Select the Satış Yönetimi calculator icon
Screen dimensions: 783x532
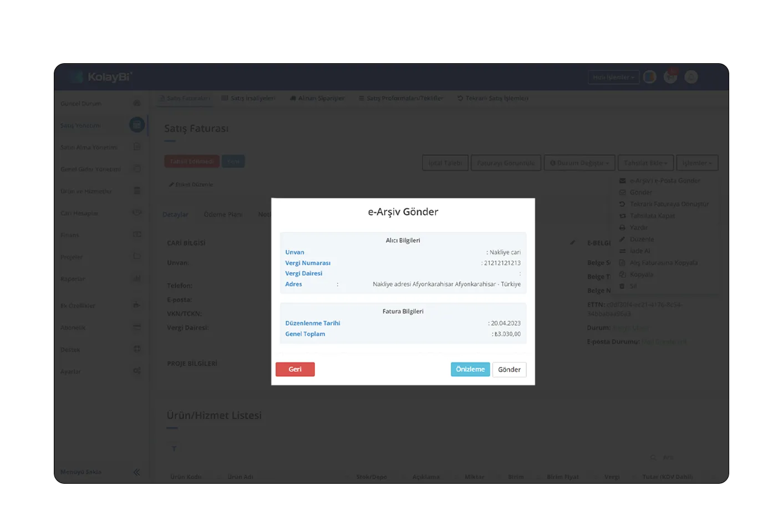click(x=137, y=125)
